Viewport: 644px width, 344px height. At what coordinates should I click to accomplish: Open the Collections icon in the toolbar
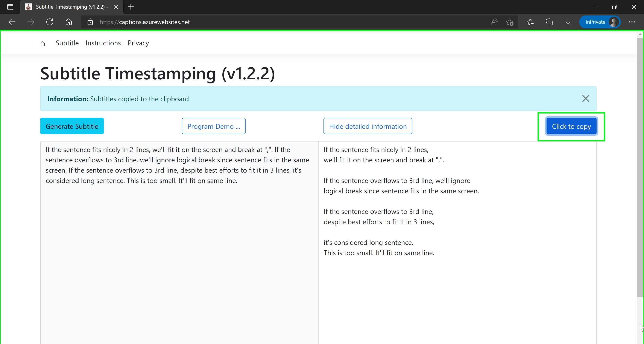pos(549,22)
